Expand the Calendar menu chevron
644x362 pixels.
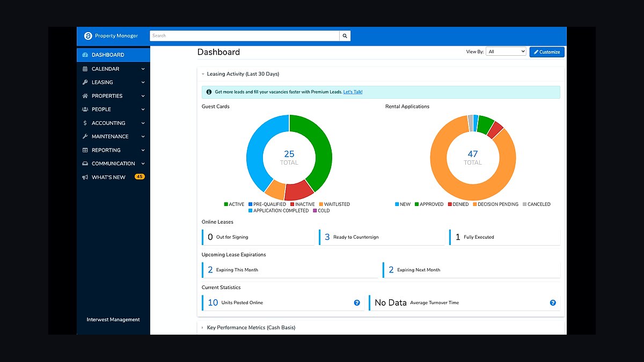pos(143,69)
